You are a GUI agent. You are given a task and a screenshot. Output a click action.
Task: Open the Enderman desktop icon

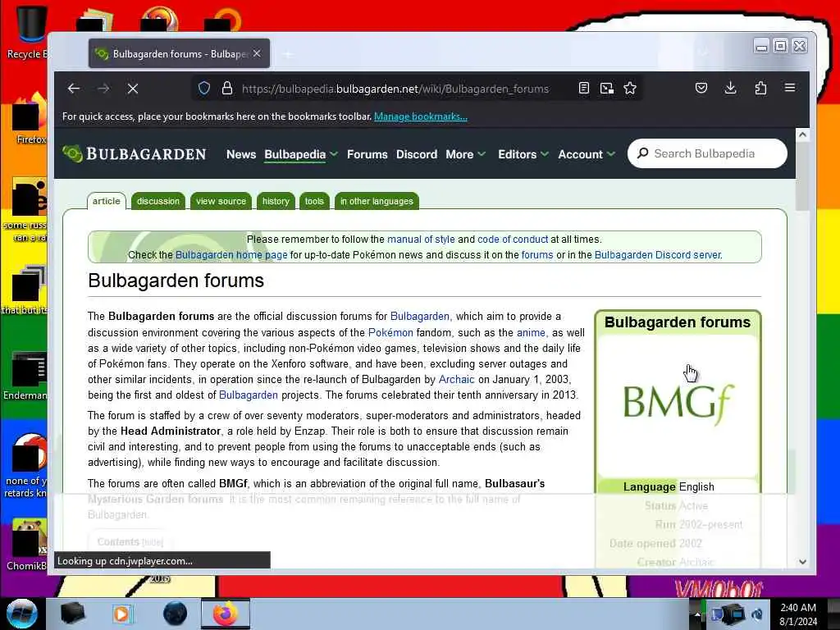[27, 375]
